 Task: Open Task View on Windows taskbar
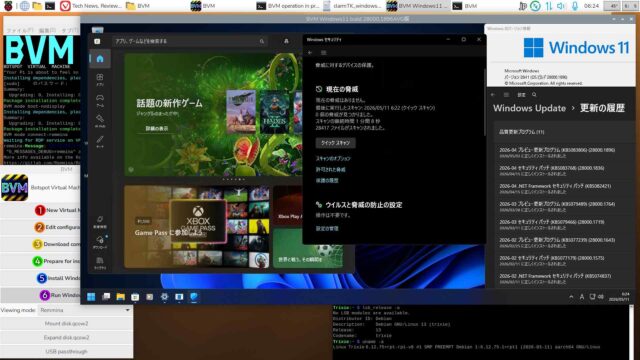pos(106,297)
